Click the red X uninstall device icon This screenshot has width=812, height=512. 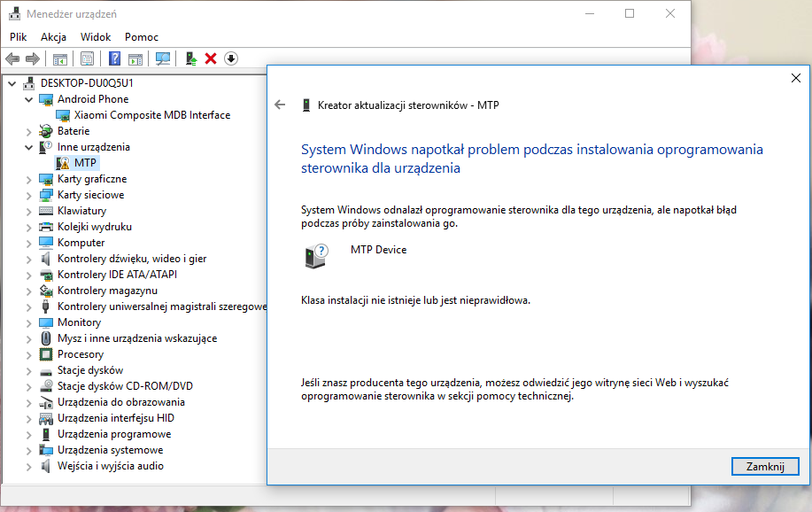(211, 58)
